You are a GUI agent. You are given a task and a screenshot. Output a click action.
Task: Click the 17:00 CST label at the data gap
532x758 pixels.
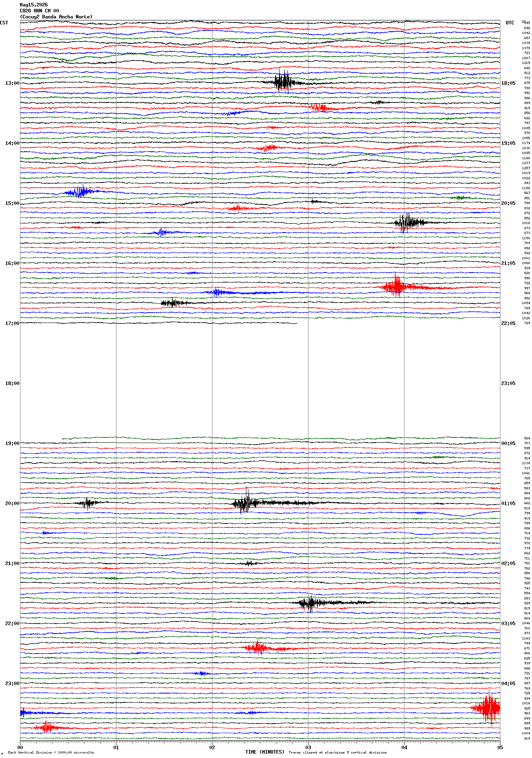12,323
